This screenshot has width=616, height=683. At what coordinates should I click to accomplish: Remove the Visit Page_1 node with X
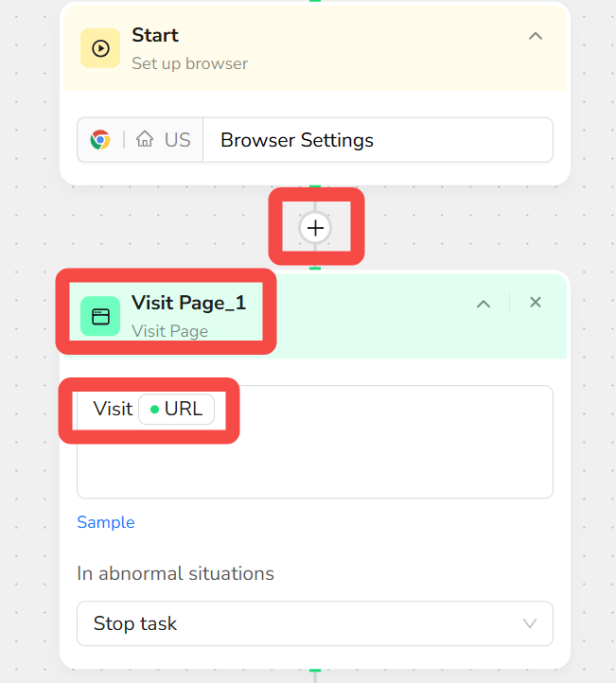(x=536, y=303)
